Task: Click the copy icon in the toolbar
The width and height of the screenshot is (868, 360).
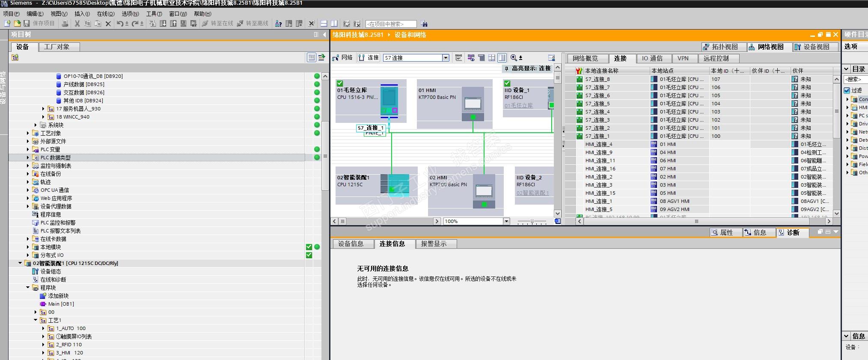Action: tap(87, 24)
